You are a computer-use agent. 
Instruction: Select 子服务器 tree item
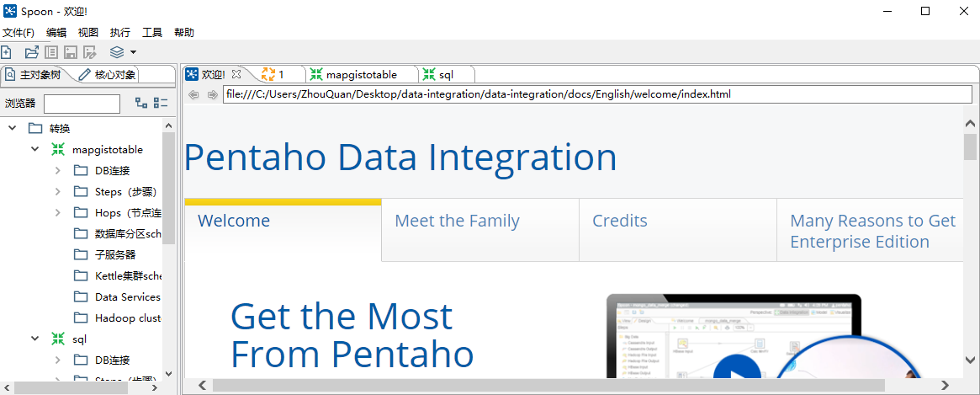[115, 255]
